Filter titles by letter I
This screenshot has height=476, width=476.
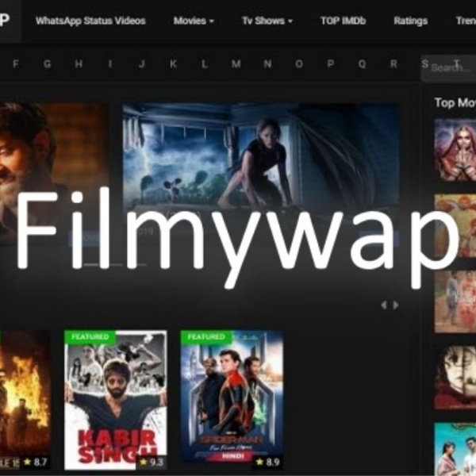point(110,63)
